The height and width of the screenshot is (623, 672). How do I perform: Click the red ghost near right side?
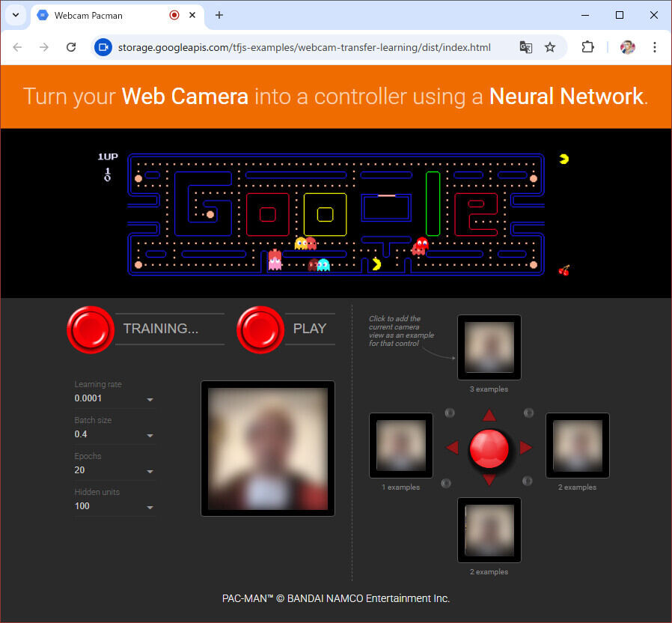click(x=422, y=243)
